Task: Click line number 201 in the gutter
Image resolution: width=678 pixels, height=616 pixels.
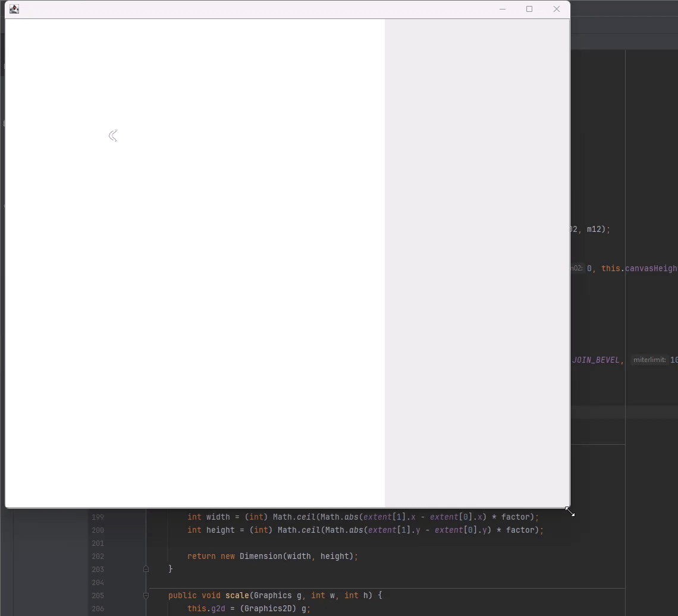Action: click(x=98, y=543)
